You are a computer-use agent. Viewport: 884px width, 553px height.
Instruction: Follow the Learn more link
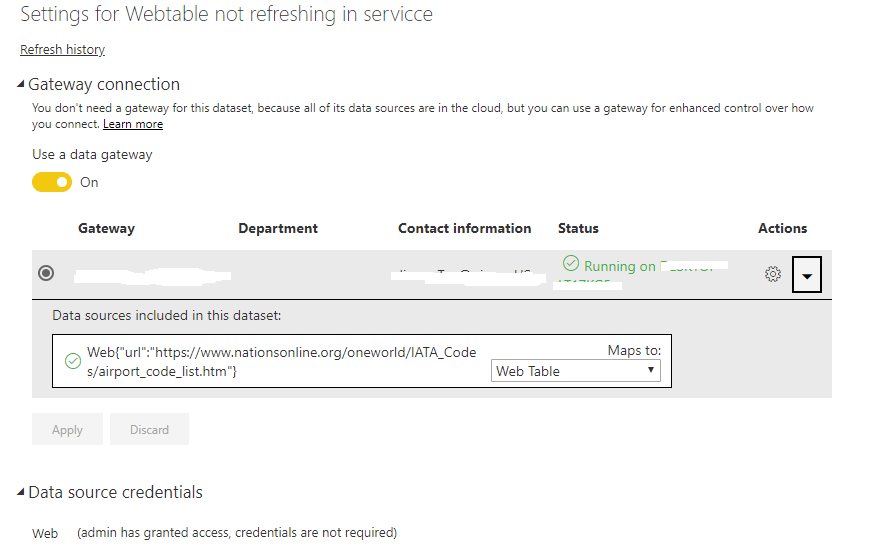point(133,124)
